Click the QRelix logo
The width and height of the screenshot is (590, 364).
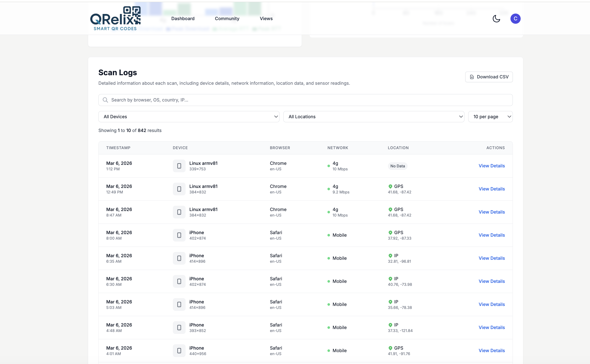click(115, 18)
